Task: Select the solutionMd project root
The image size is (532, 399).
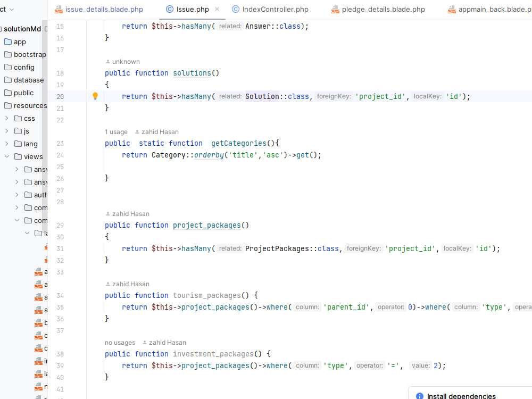Action: pos(22,29)
